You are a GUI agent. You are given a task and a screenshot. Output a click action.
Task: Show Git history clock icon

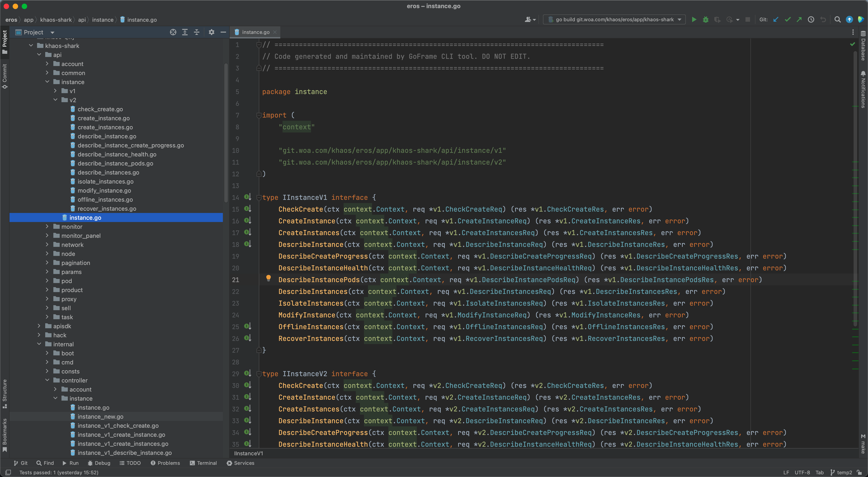click(811, 19)
